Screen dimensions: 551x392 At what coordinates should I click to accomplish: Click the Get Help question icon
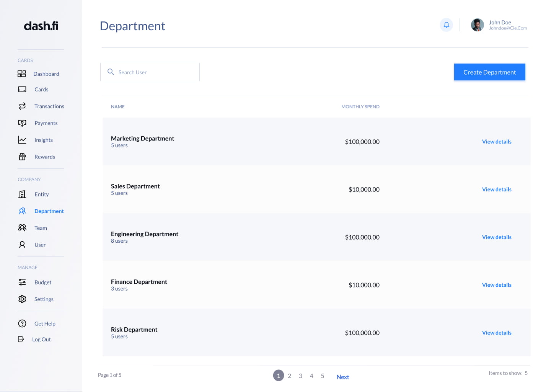coord(22,323)
